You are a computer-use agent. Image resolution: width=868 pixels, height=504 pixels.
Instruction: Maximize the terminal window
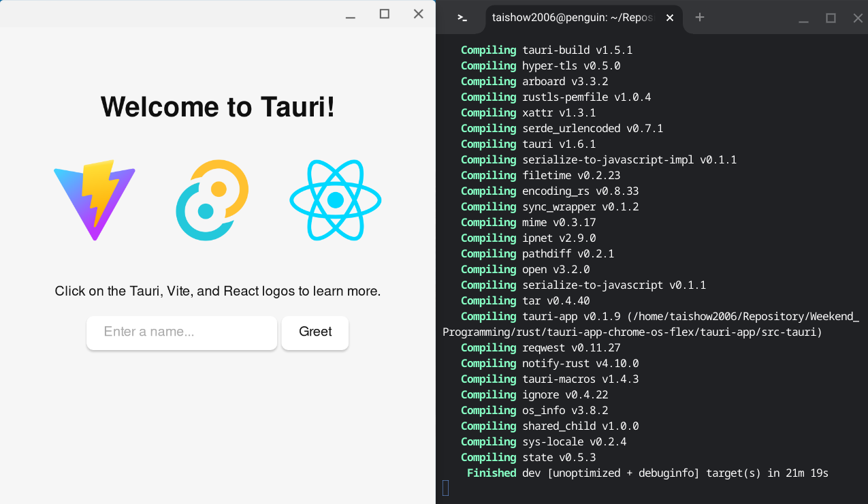(831, 18)
